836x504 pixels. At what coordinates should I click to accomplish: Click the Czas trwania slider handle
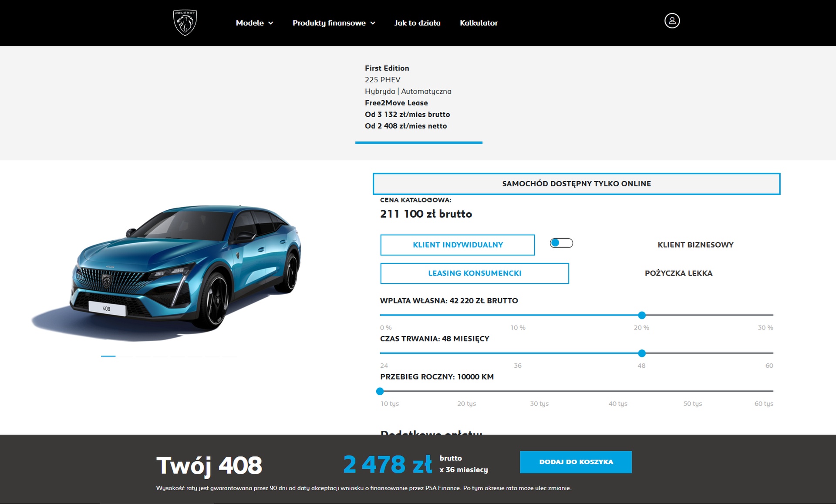(x=642, y=353)
